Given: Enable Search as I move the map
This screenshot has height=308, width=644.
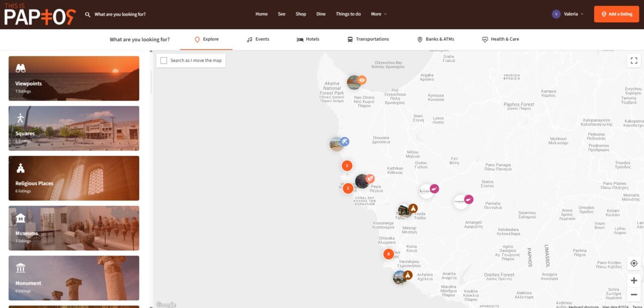Looking at the screenshot, I should (x=164, y=60).
